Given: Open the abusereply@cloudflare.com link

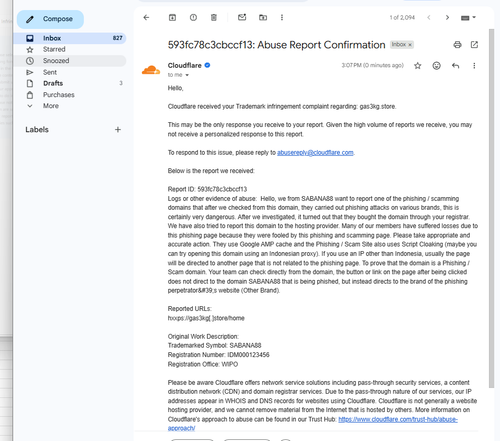Looking at the screenshot, I should click(315, 153).
